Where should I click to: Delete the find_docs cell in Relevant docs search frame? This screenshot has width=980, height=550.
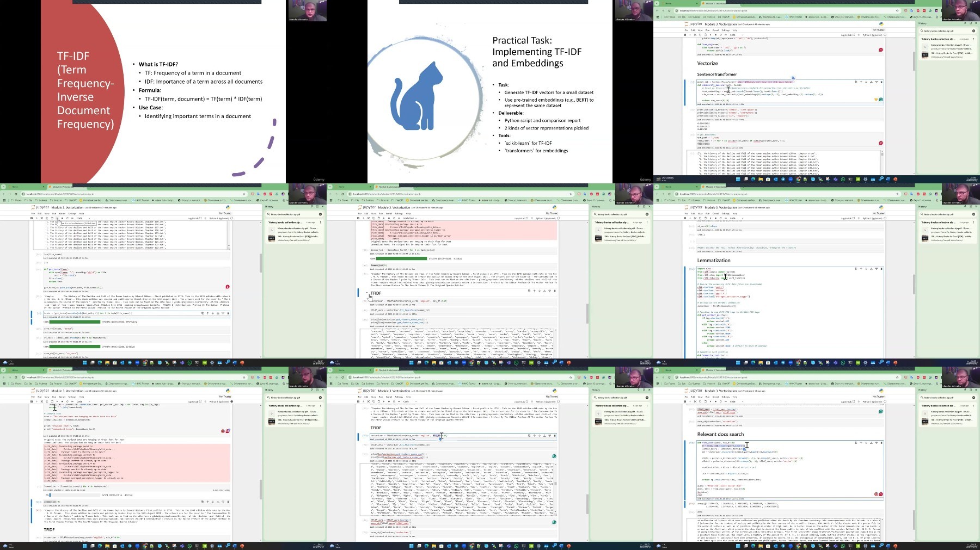click(881, 443)
